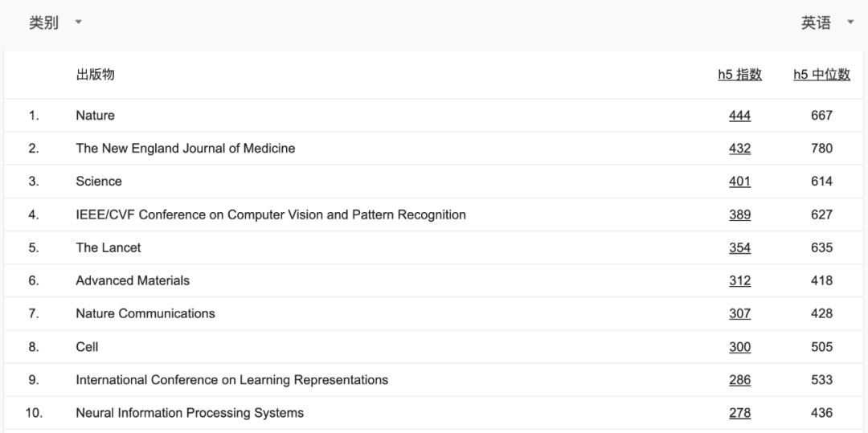Expand the 英语 language dropdown
This screenshot has width=868, height=433.
(x=826, y=22)
